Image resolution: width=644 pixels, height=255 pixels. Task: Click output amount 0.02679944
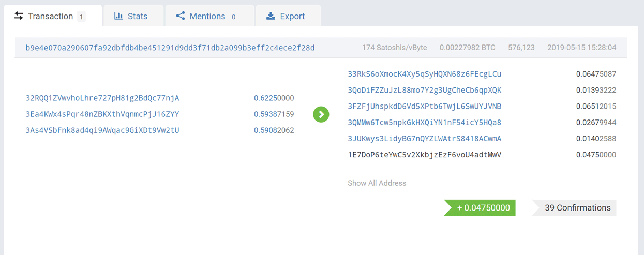point(596,123)
